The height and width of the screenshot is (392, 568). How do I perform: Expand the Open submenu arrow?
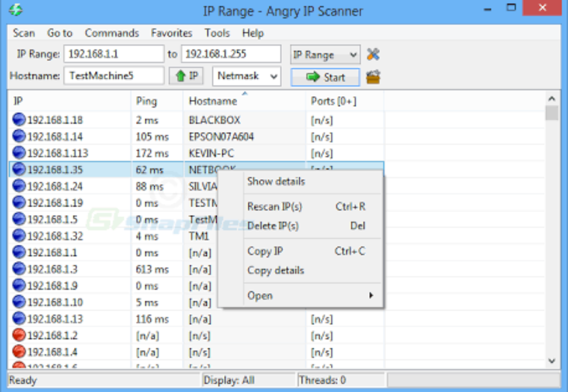[x=371, y=295]
